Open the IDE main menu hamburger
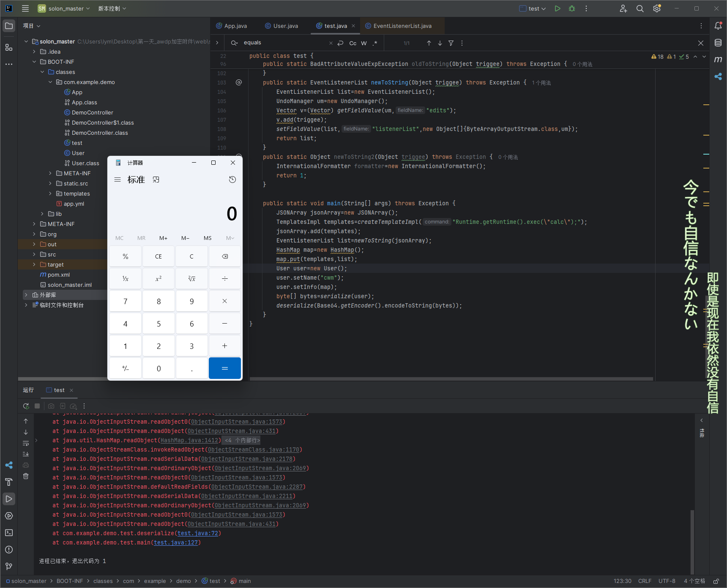727x588 pixels. [x=25, y=8]
